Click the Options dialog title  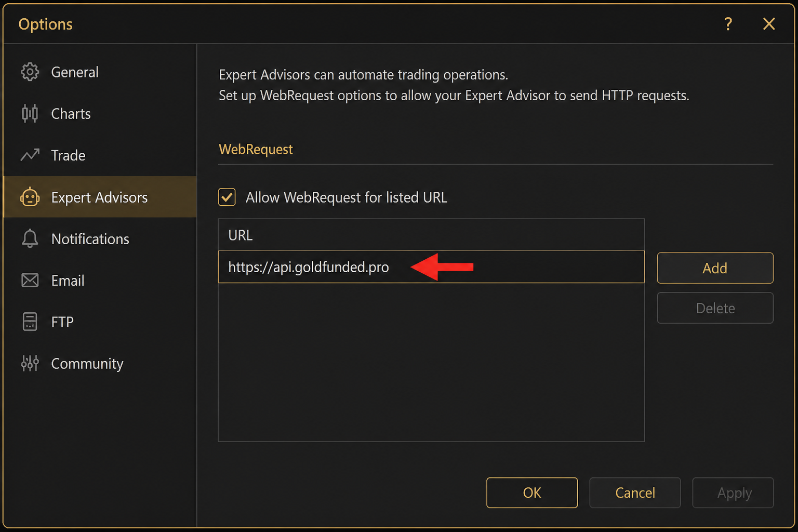pos(46,24)
